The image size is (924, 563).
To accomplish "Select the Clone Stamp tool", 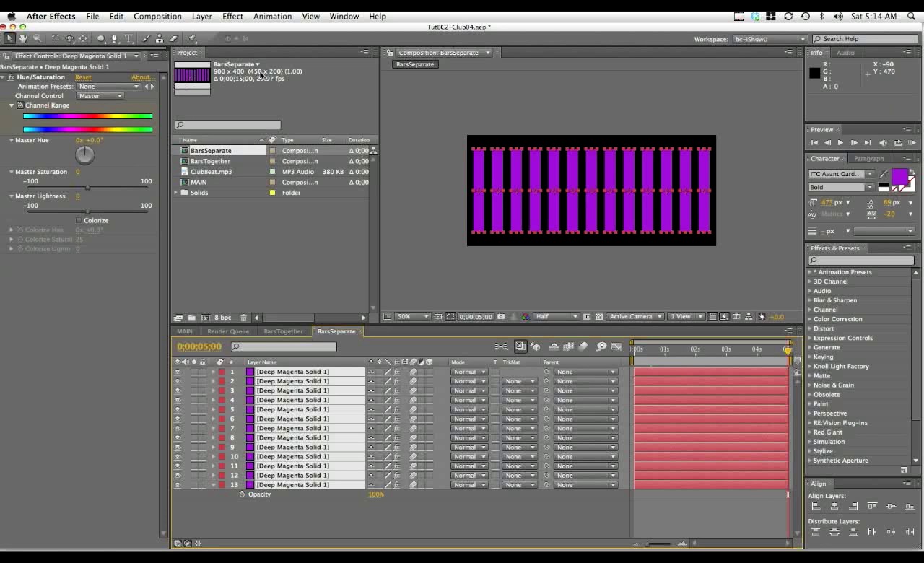I will coord(160,38).
